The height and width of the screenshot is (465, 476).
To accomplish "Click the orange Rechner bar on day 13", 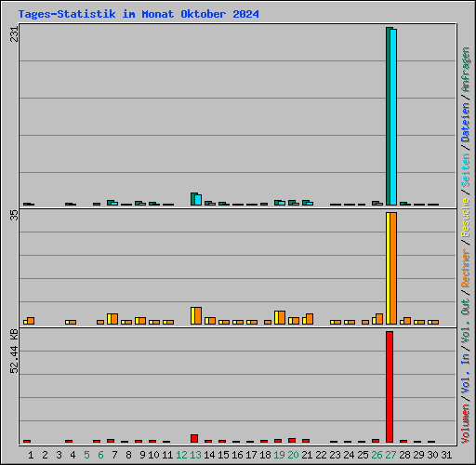I will 198,316.
